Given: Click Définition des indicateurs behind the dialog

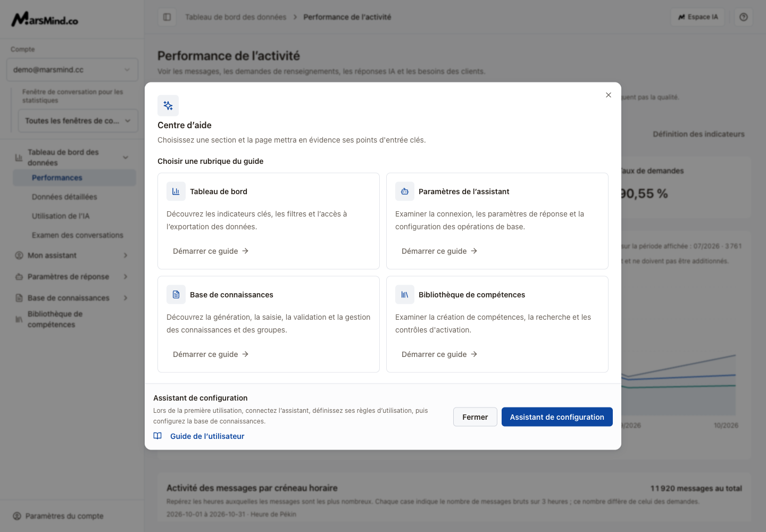Looking at the screenshot, I should click(x=698, y=134).
